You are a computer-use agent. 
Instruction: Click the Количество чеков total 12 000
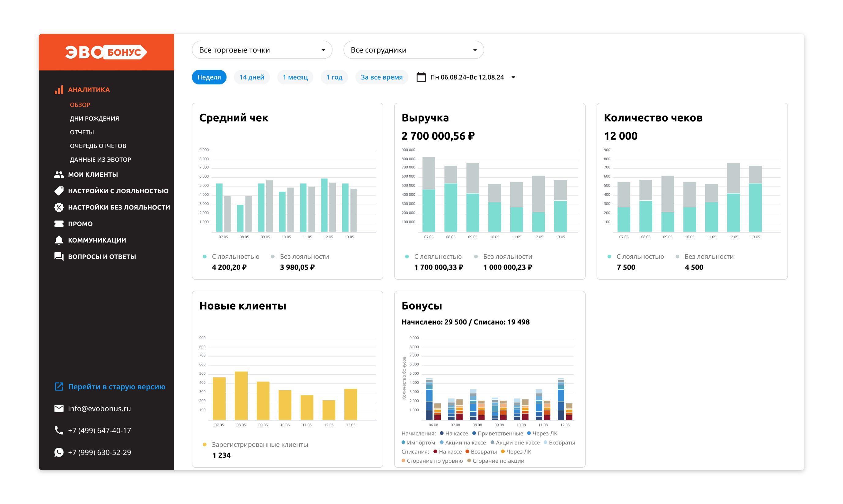620,136
